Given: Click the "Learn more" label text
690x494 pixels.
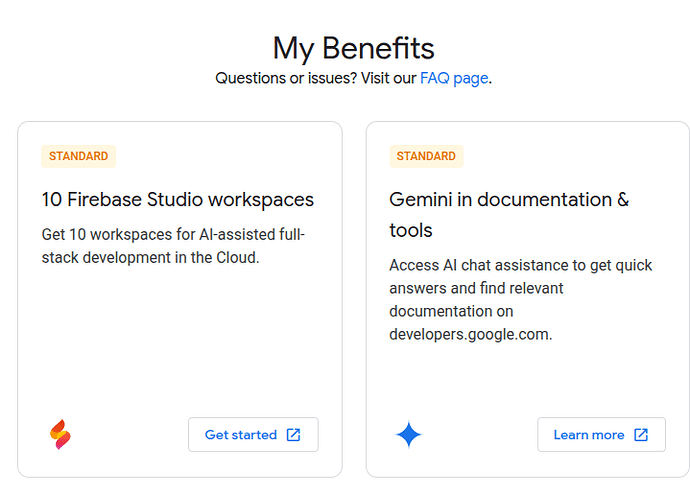Looking at the screenshot, I should point(589,435).
